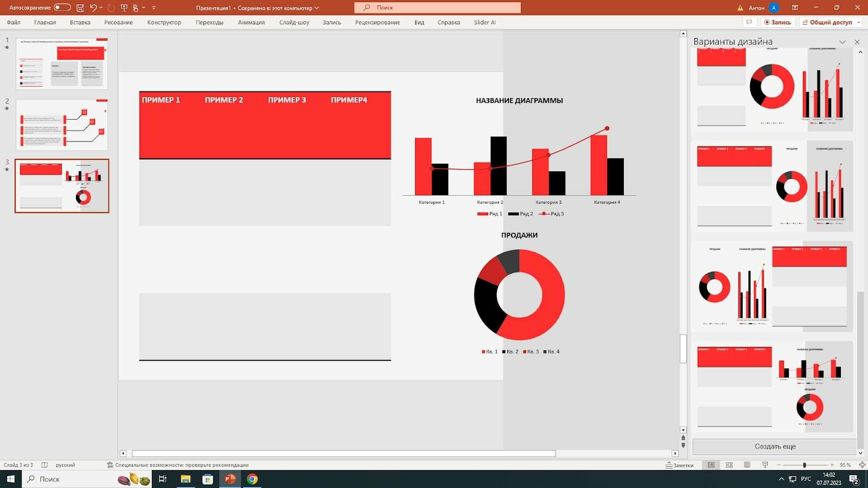Open the Антон account avatar
Viewport: 868px width, 488px height.
(x=774, y=8)
